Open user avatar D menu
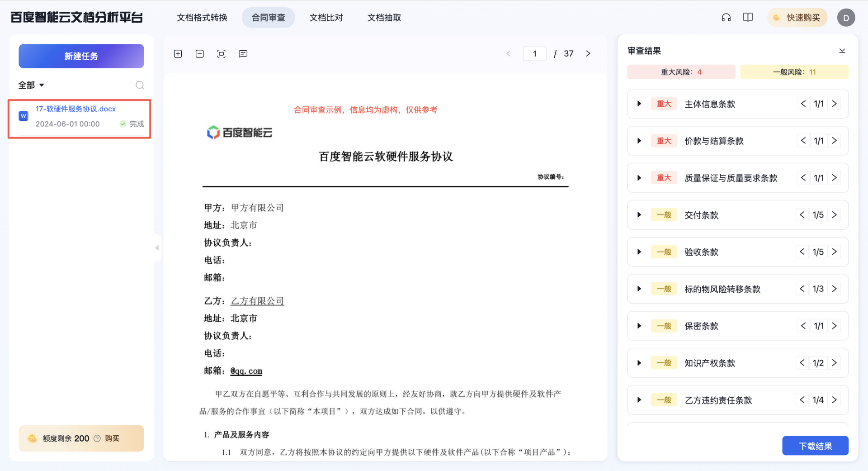 coord(846,18)
